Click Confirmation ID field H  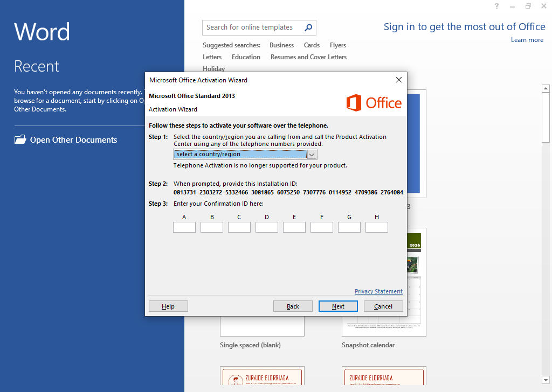click(x=376, y=227)
